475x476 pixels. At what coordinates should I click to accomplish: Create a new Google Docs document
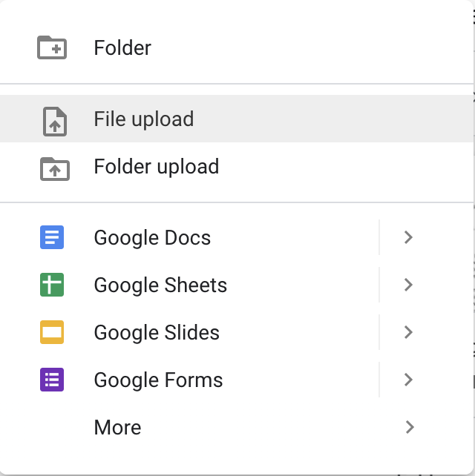point(189,237)
